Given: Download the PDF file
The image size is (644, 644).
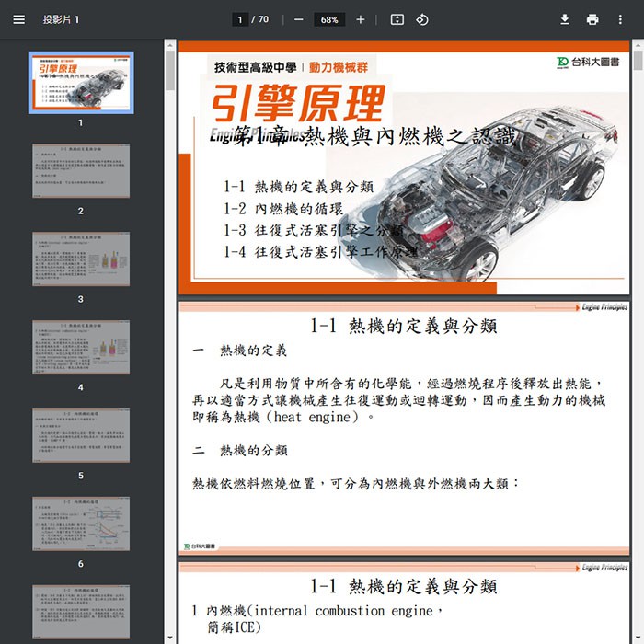Looking at the screenshot, I should tap(565, 19).
